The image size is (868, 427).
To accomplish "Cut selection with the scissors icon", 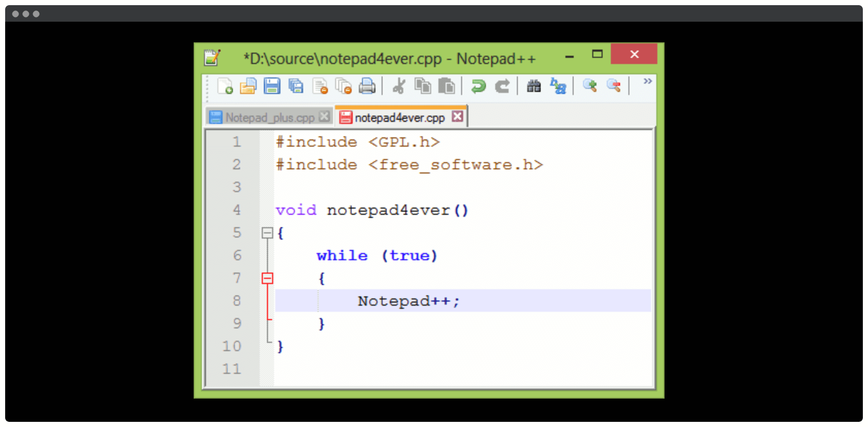I will click(x=398, y=86).
